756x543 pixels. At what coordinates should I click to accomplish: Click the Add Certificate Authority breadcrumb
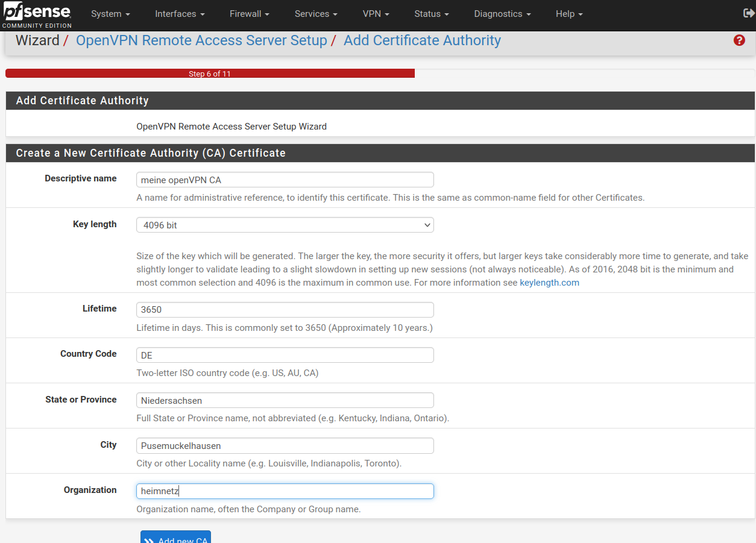pos(422,40)
